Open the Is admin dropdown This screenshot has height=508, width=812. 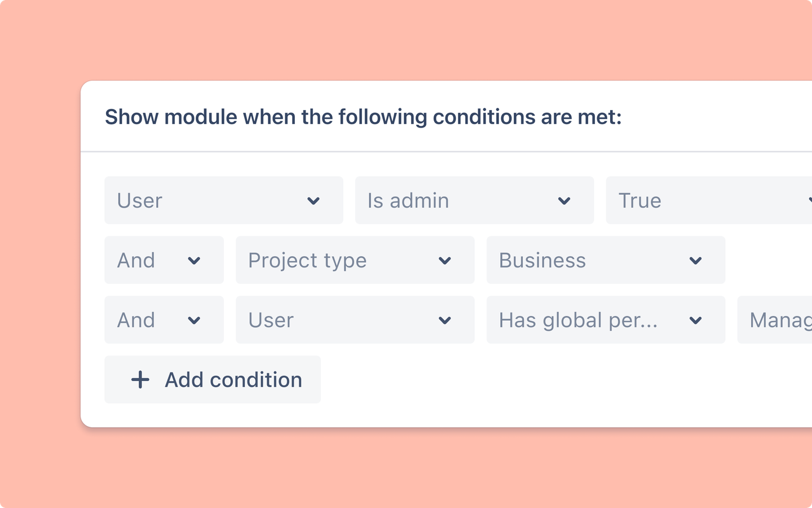(474, 200)
